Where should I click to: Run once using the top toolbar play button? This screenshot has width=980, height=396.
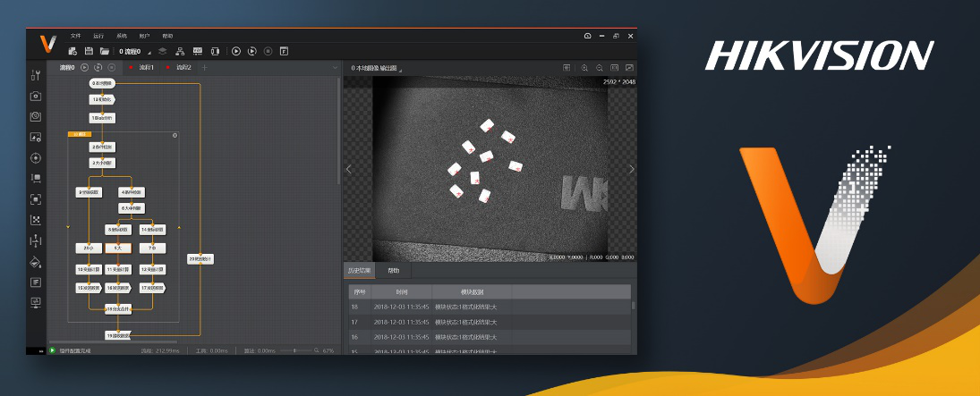click(x=235, y=51)
